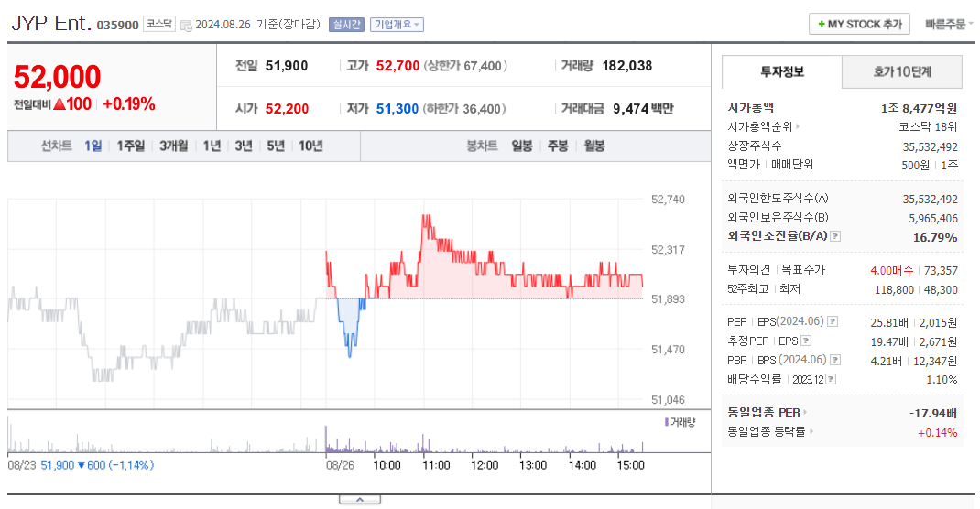The width and height of the screenshot is (980, 509).
Task: Click the 08/23 previous-day summary below chart
Action: point(81,465)
